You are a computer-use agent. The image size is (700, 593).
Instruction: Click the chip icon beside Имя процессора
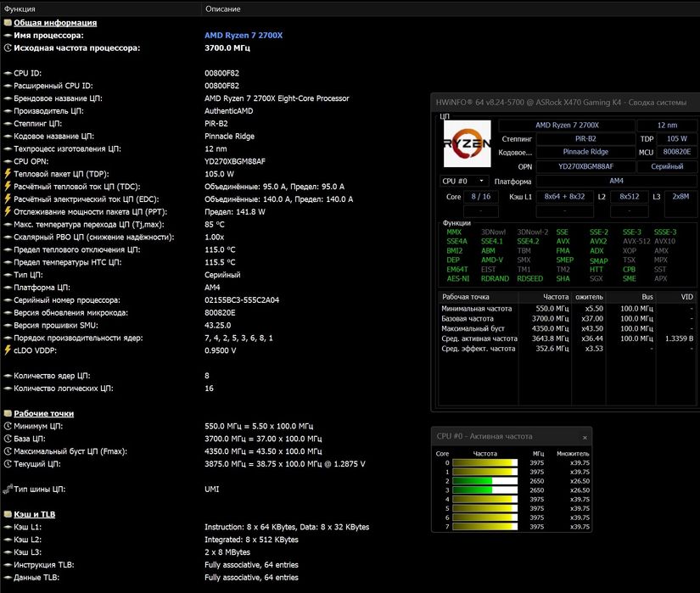(8, 36)
